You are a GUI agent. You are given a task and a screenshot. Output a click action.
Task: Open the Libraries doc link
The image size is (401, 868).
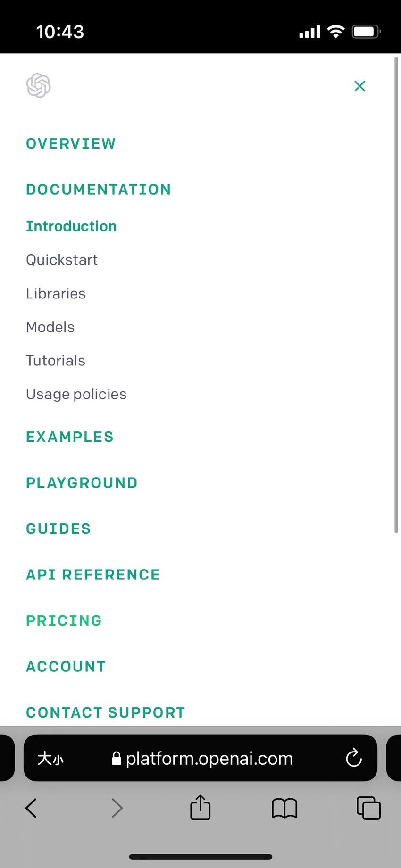(56, 294)
